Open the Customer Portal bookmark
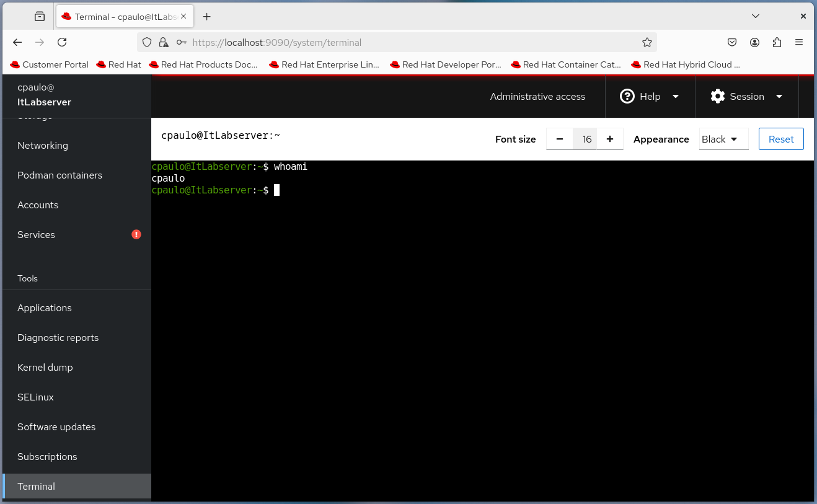 pos(50,64)
